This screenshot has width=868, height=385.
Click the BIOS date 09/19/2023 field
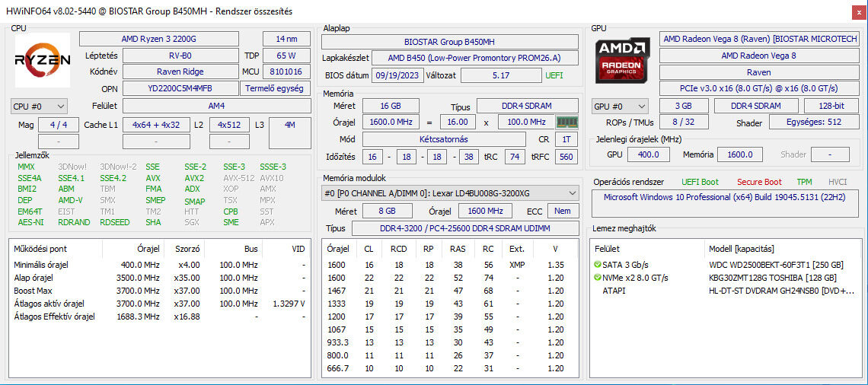pos(398,75)
